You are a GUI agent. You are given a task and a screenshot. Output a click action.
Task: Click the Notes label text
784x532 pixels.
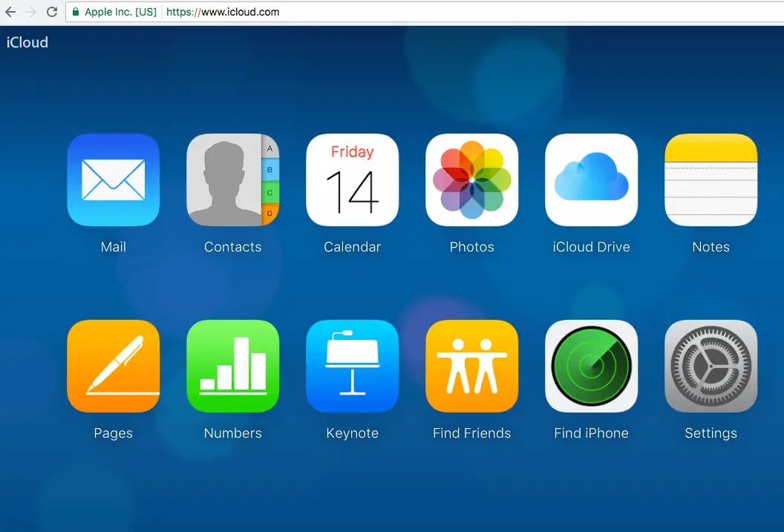coord(711,247)
